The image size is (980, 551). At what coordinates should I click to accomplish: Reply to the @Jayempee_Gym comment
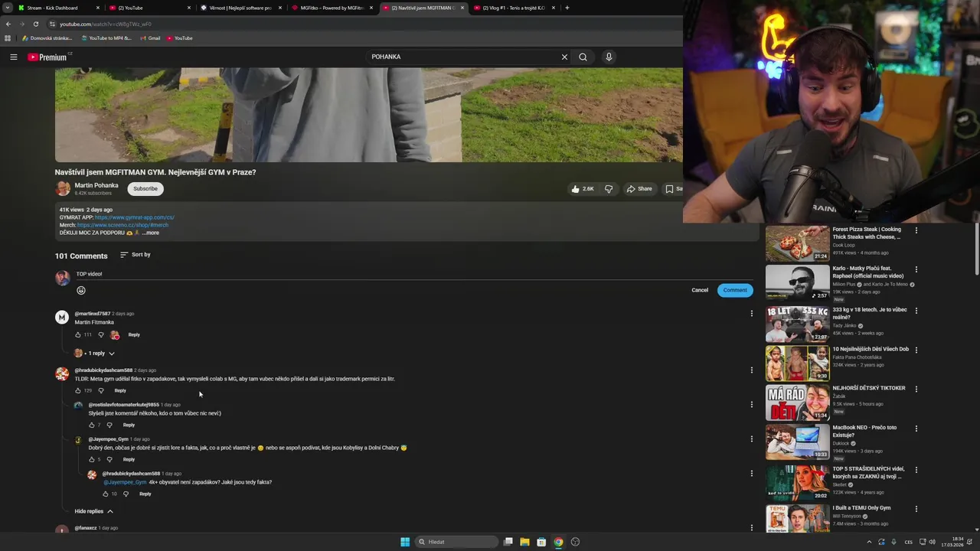[129, 459]
